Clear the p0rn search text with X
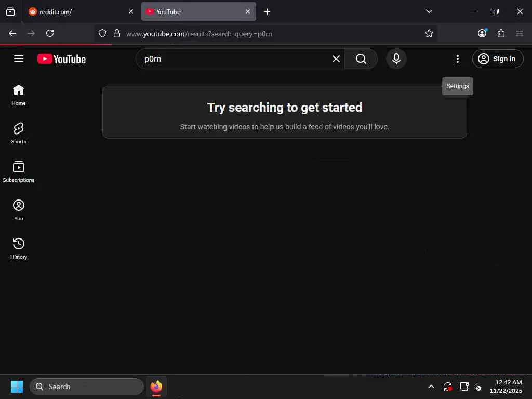Image resolution: width=532 pixels, height=399 pixels. tap(336, 59)
